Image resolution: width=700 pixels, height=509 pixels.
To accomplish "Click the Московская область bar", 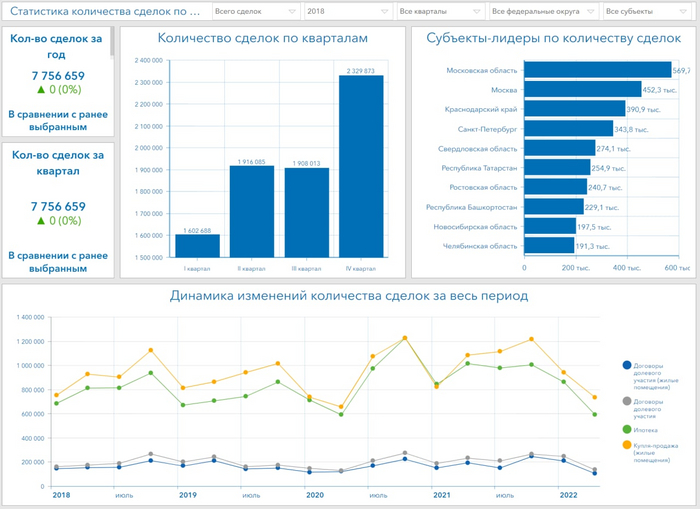I will click(x=598, y=70).
